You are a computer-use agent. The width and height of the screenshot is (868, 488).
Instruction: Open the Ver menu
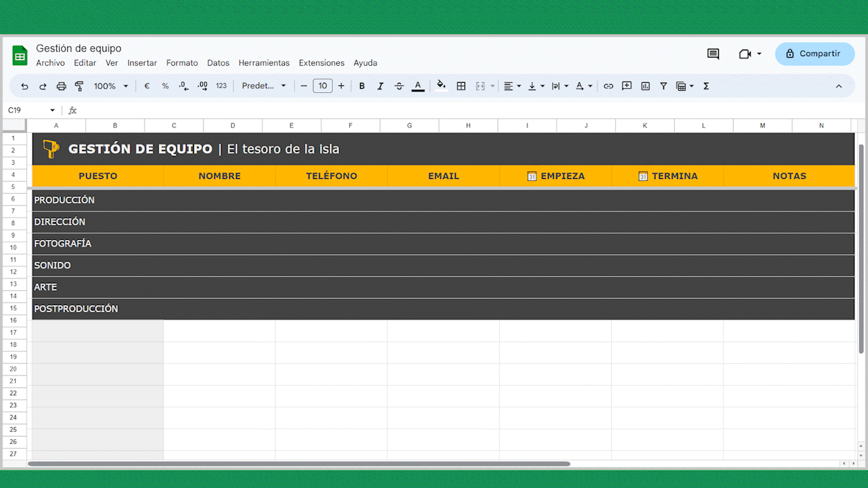[112, 63]
